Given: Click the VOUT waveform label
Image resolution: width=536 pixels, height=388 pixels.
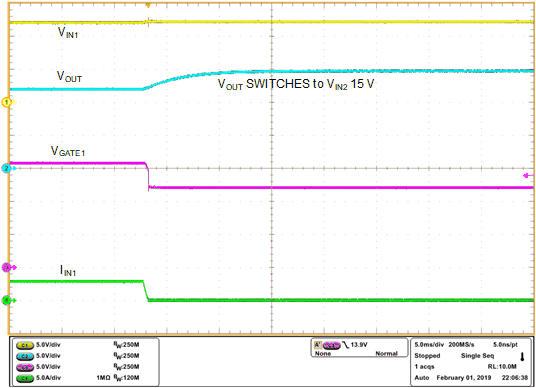Looking at the screenshot, I should pyautogui.click(x=69, y=76).
